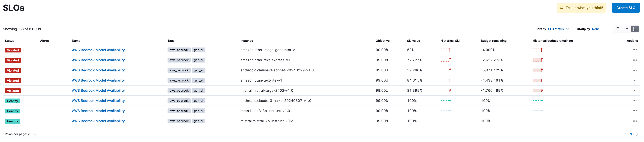Expand the Group by None dropdown
The width and height of the screenshot is (644, 142).
[598, 29]
